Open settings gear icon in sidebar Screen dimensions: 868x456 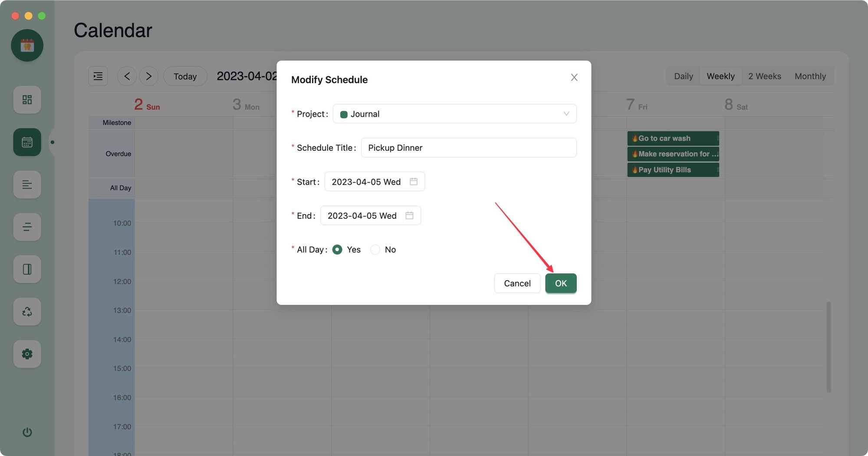(27, 354)
